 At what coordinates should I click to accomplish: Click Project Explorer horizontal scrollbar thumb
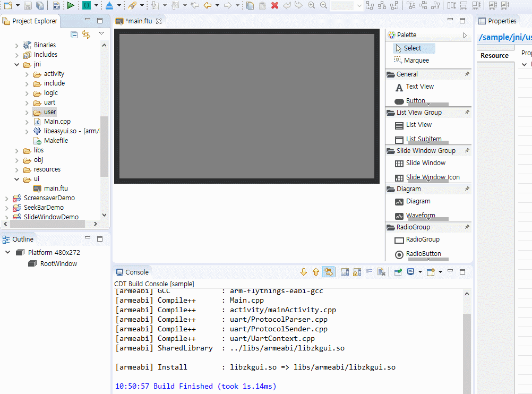pyautogui.click(x=47, y=224)
